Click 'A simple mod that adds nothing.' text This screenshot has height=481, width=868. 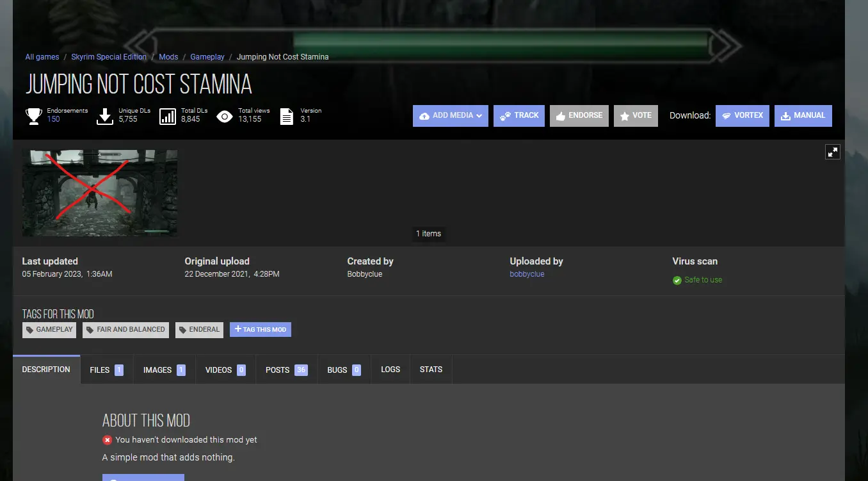point(168,458)
